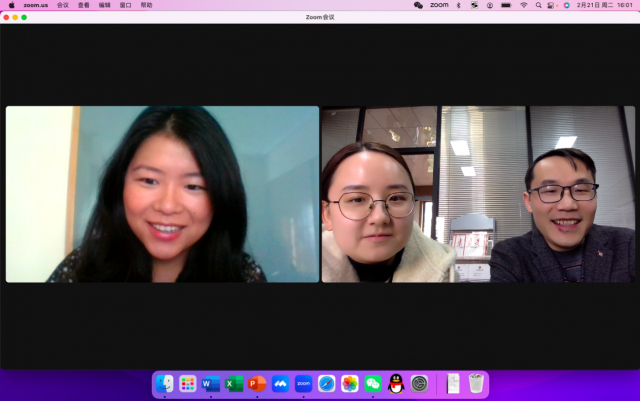Open the WeChat menu bar status icon
Viewport: 640px width, 401px height.
click(x=418, y=5)
